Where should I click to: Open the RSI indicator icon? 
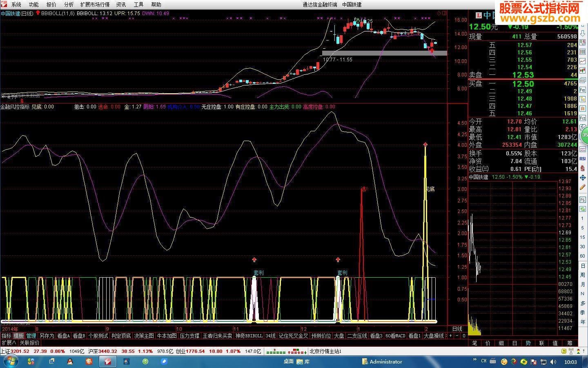click(583, 159)
